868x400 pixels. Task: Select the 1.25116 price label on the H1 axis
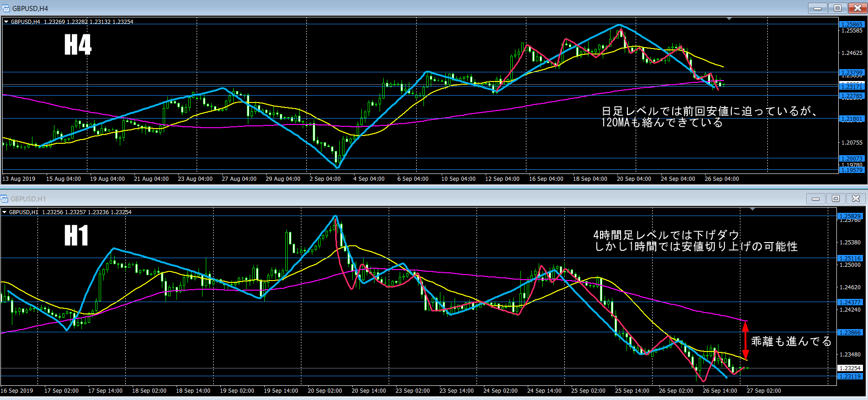850,258
